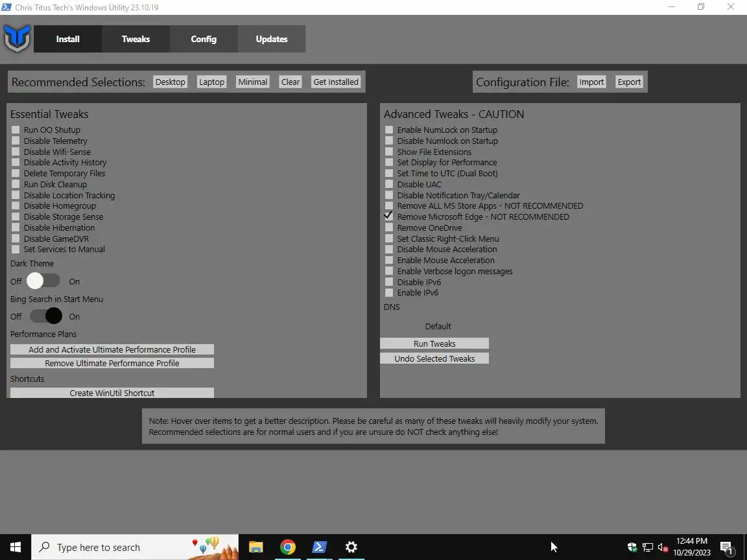Click the taskbar search box

pyautogui.click(x=135, y=547)
